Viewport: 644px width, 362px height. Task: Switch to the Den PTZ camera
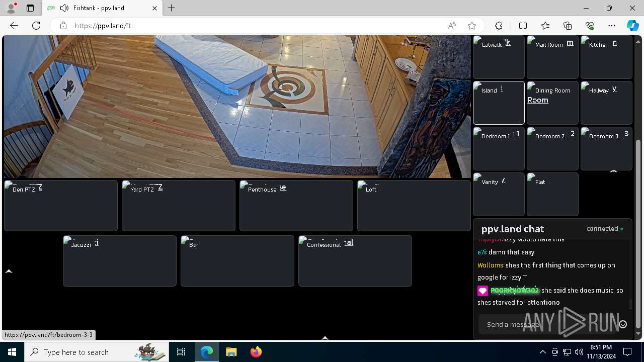click(61, 206)
